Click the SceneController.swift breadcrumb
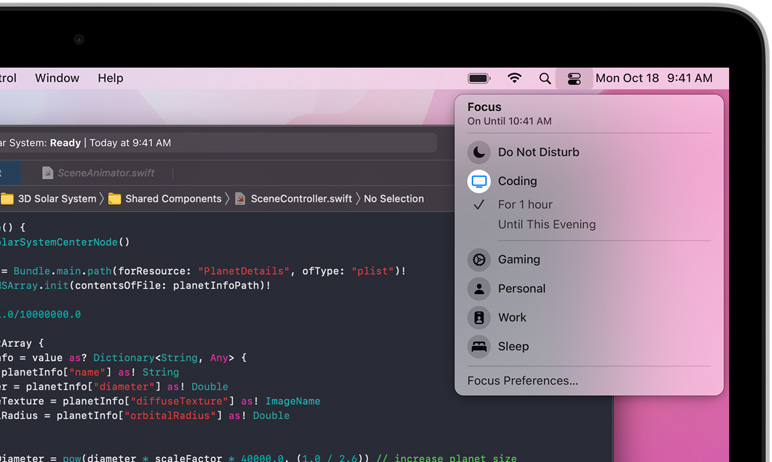The width and height of the screenshot is (772, 462). [x=301, y=198]
